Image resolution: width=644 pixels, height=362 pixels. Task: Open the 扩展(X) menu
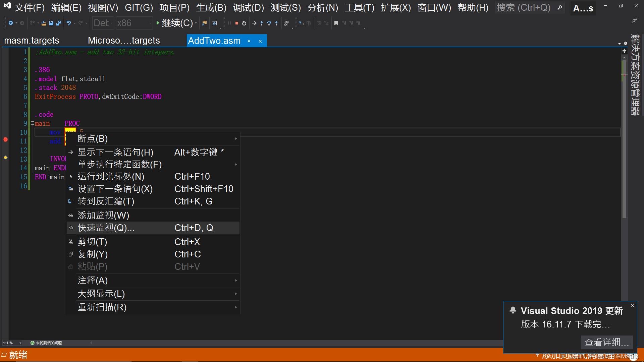point(396,7)
